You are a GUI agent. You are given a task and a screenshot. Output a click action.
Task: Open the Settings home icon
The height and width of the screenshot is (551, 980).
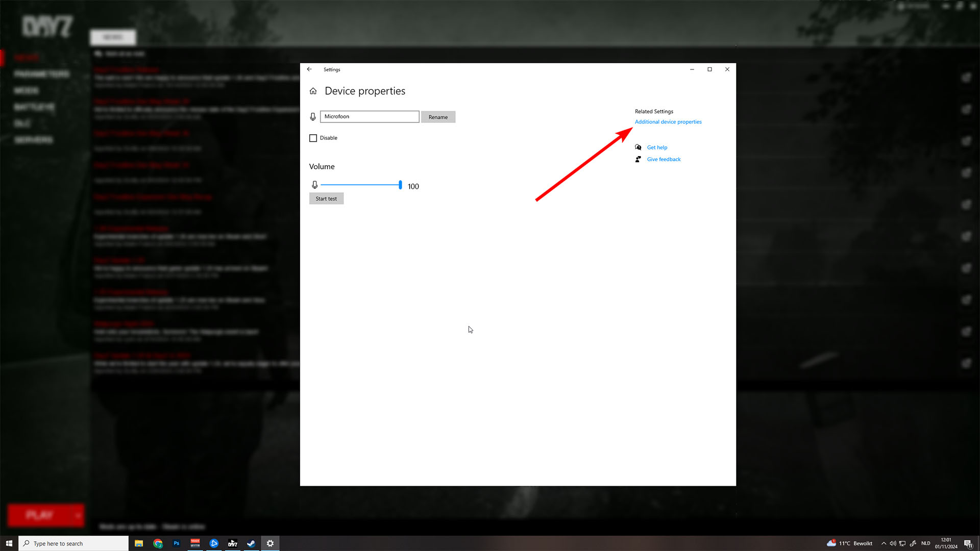313,91
